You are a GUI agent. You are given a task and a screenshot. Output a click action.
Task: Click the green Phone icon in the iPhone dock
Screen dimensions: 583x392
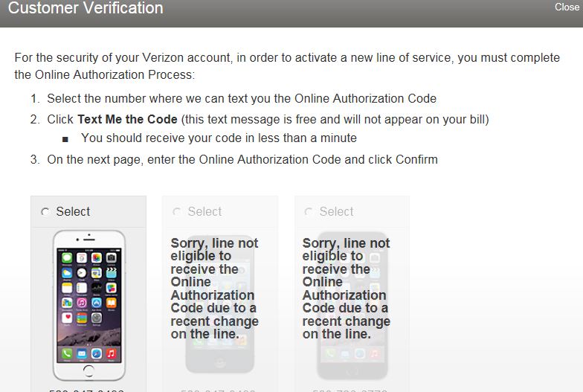[x=67, y=353]
